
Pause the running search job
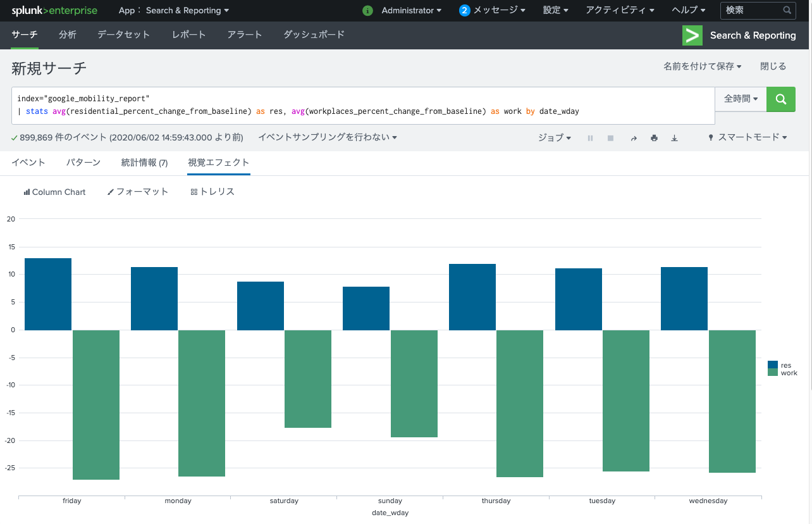590,137
